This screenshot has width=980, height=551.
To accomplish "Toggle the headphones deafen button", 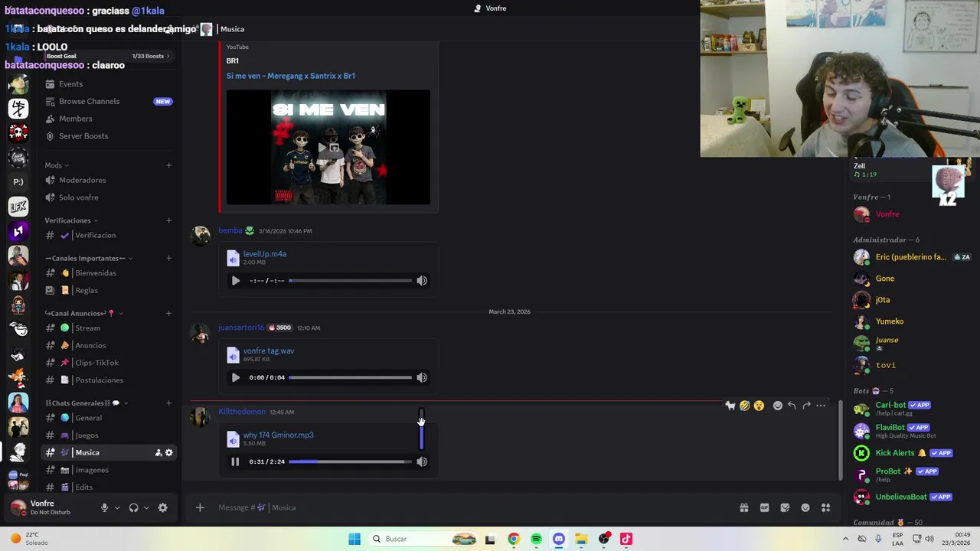I will pyautogui.click(x=133, y=507).
